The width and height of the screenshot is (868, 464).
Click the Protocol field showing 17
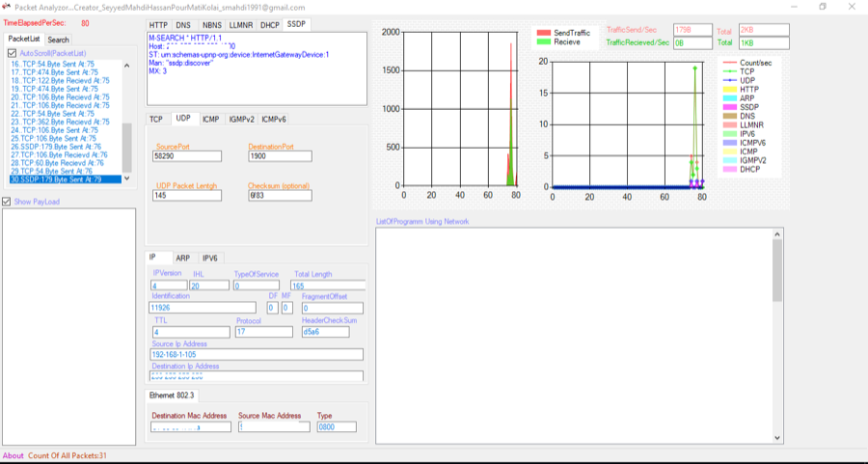tap(264, 332)
